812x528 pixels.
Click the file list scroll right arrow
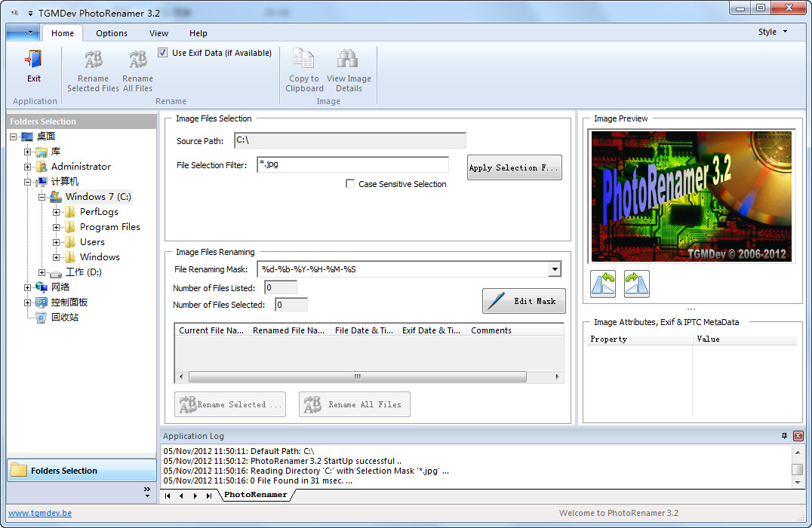557,377
